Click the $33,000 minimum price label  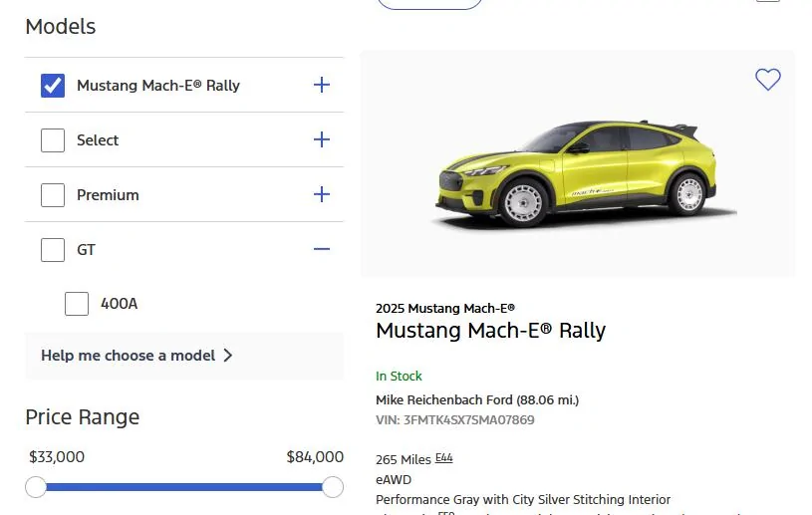tap(57, 457)
